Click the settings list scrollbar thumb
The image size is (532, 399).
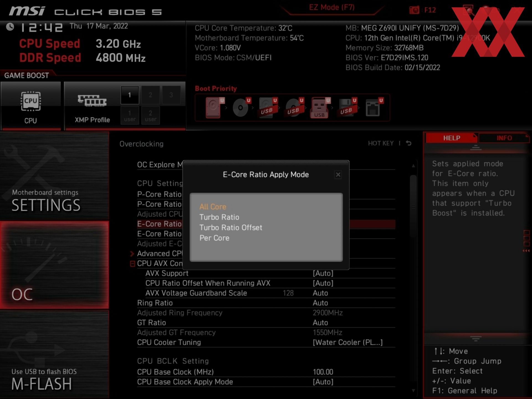coord(413,206)
